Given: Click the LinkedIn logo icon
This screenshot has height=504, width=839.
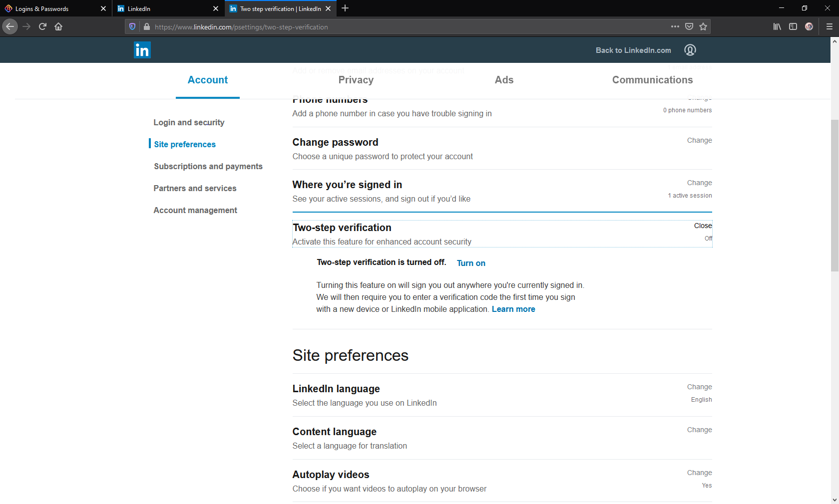Looking at the screenshot, I should coord(142,50).
